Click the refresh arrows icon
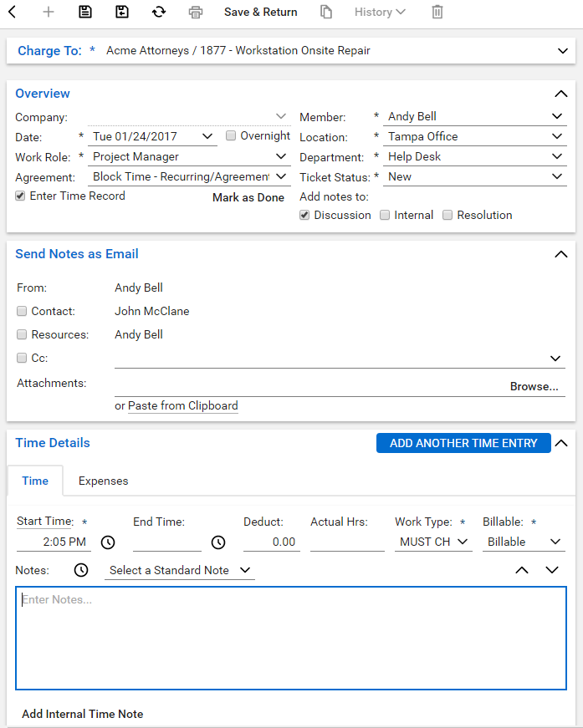This screenshot has height=728, width=583. (159, 12)
